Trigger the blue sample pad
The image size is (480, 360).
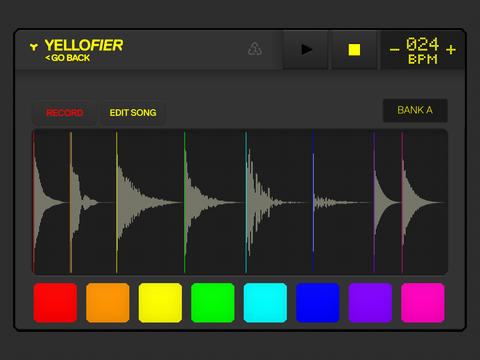point(318,303)
